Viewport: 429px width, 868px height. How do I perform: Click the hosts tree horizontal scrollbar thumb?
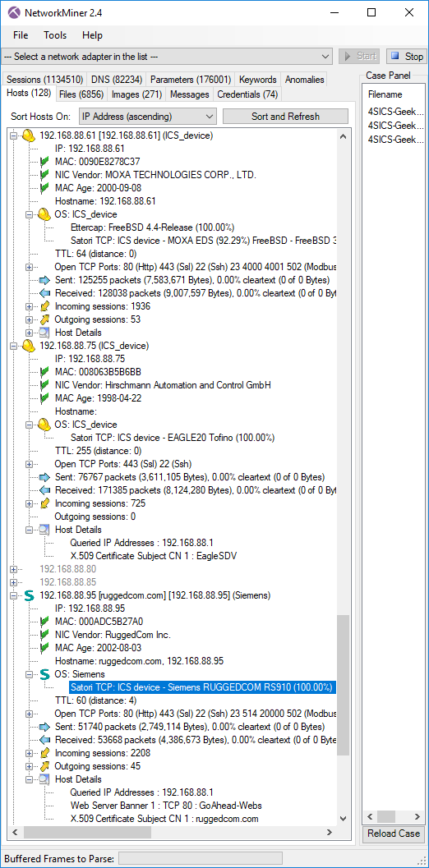click(x=88, y=832)
